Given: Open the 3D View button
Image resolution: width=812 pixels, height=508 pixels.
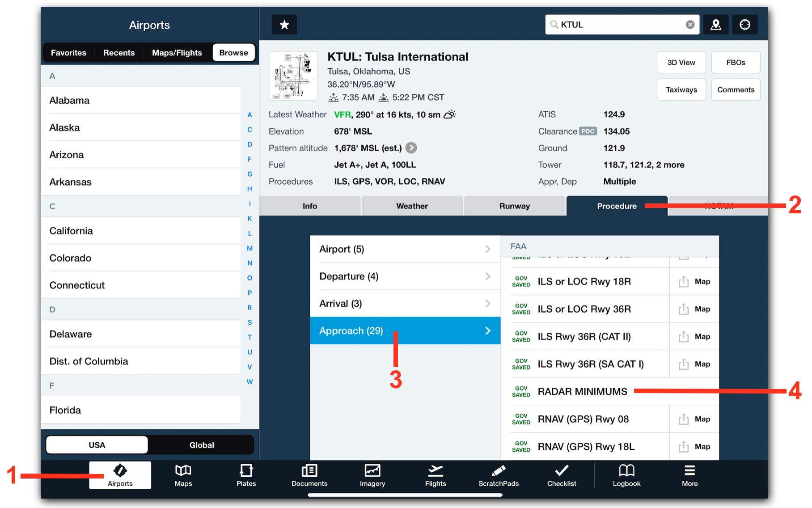Looking at the screenshot, I should (681, 62).
